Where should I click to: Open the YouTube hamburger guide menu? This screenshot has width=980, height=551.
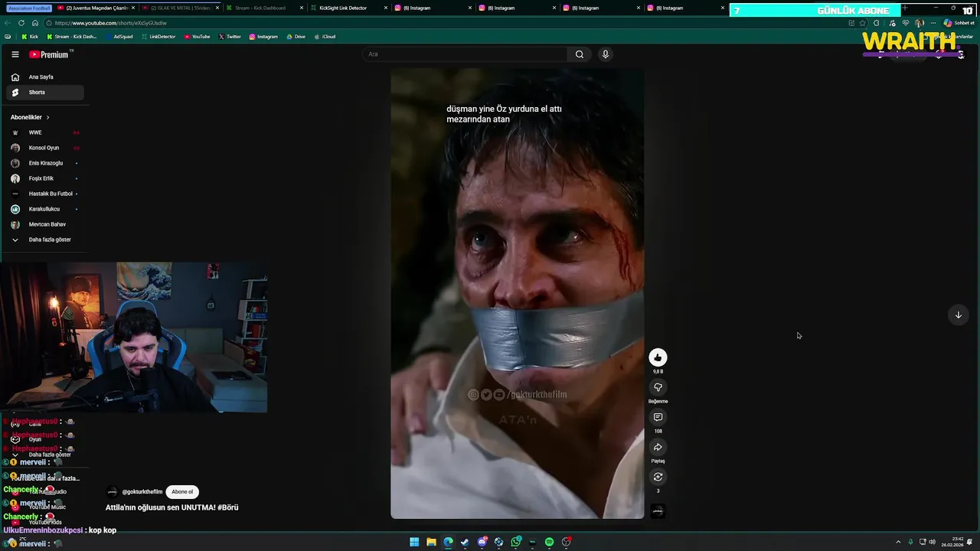(x=15, y=54)
